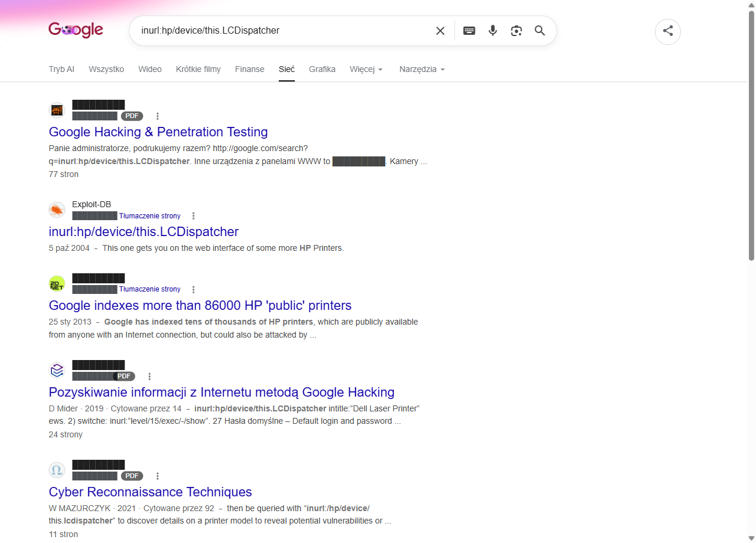This screenshot has height=543, width=756.
Task: Click PDF badge on Google Hacking & Penetration Testing result
Action: coord(132,116)
